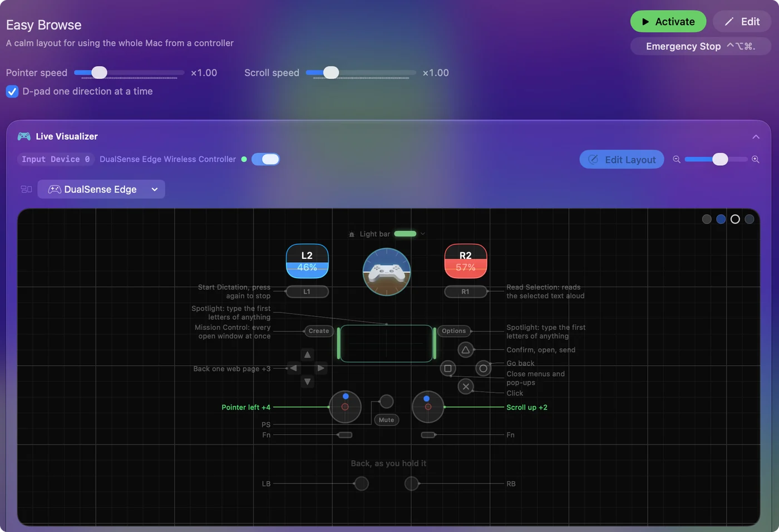This screenshot has width=779, height=532.
Task: Click the D-pad right arrow
Action: [321, 368]
